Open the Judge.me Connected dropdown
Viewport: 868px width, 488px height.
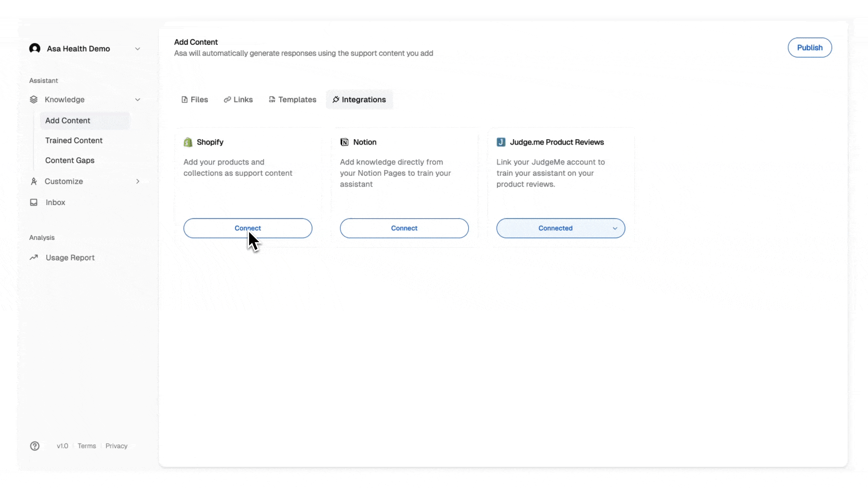(561, 228)
